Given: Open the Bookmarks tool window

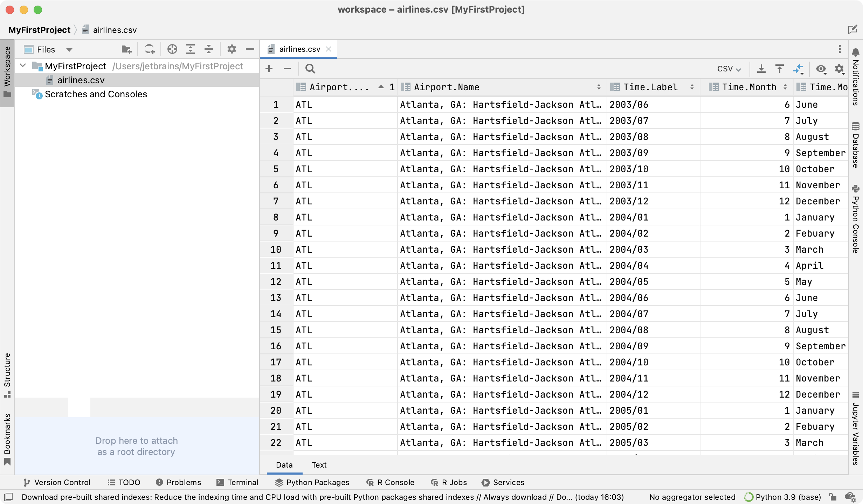Looking at the screenshot, I should pos(7,440).
